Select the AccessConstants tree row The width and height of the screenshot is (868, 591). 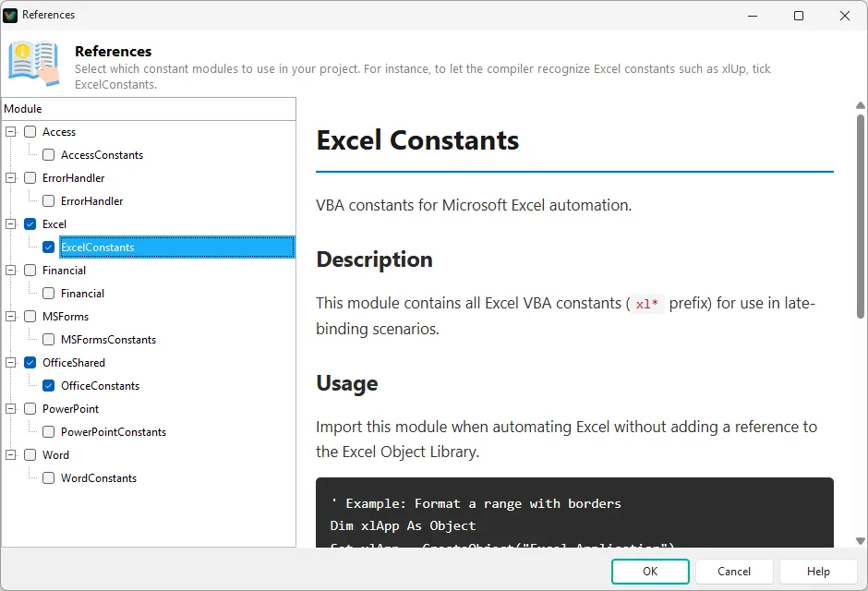pos(102,155)
